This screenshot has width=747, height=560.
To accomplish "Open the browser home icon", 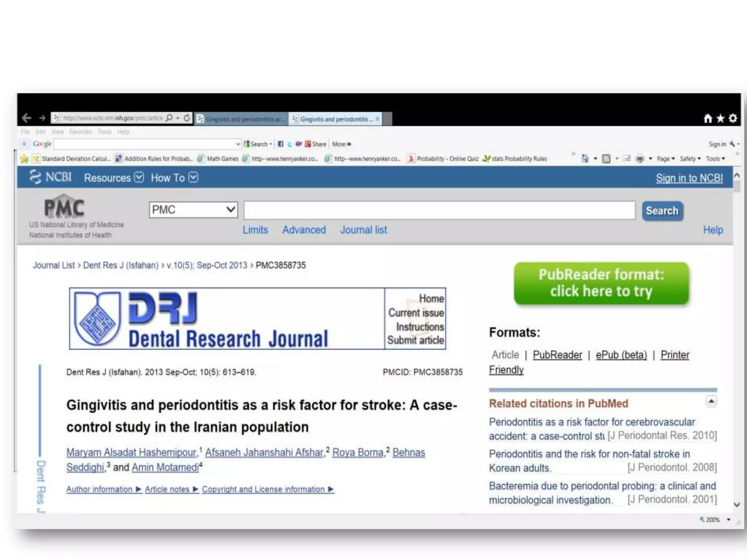I will coord(708,118).
